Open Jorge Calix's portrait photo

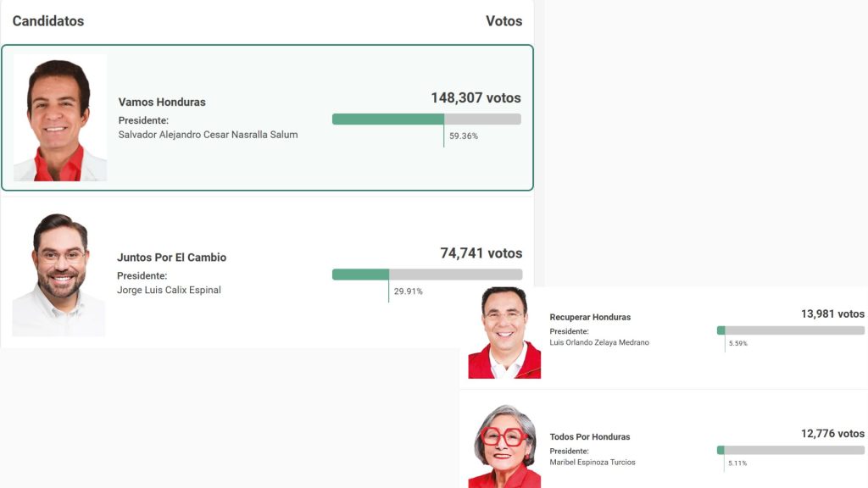58,274
